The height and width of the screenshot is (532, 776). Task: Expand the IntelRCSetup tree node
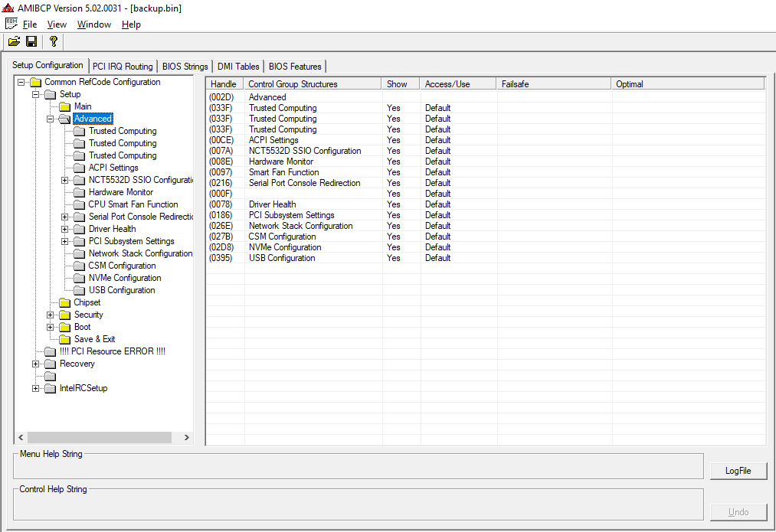point(36,389)
